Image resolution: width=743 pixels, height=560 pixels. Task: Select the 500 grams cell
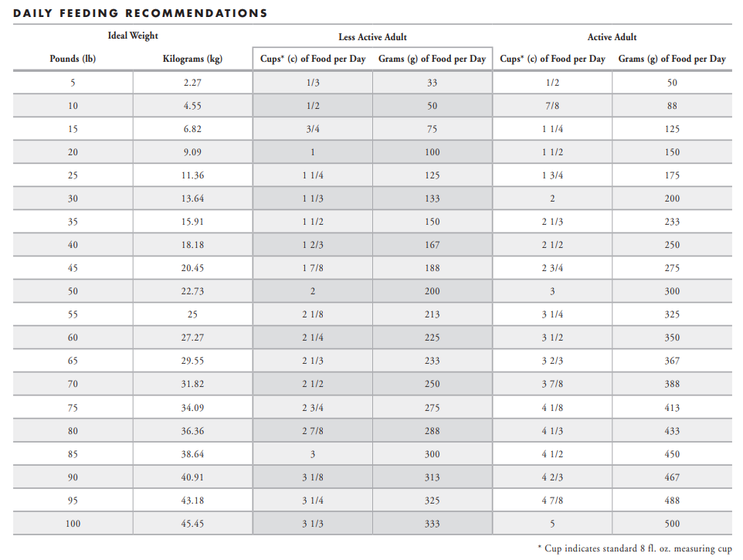click(672, 524)
